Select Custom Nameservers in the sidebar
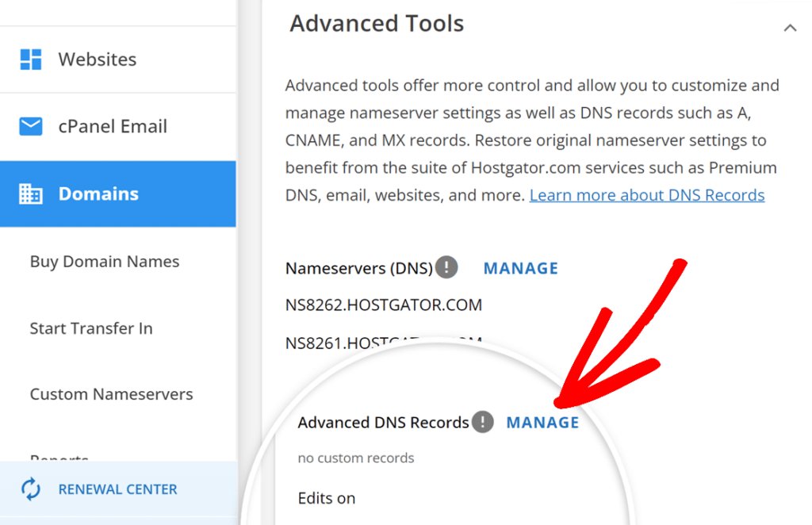The width and height of the screenshot is (812, 525). pyautogui.click(x=111, y=394)
